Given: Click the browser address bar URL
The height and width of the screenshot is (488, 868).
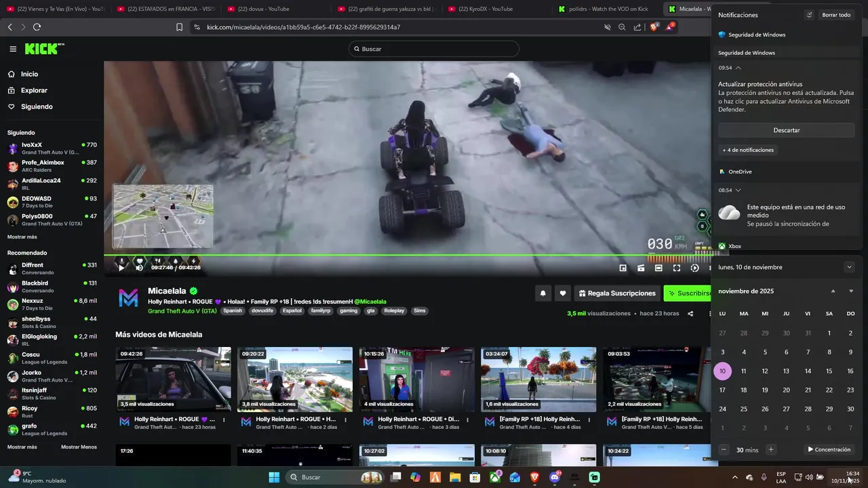Looking at the screenshot, I should tap(303, 27).
